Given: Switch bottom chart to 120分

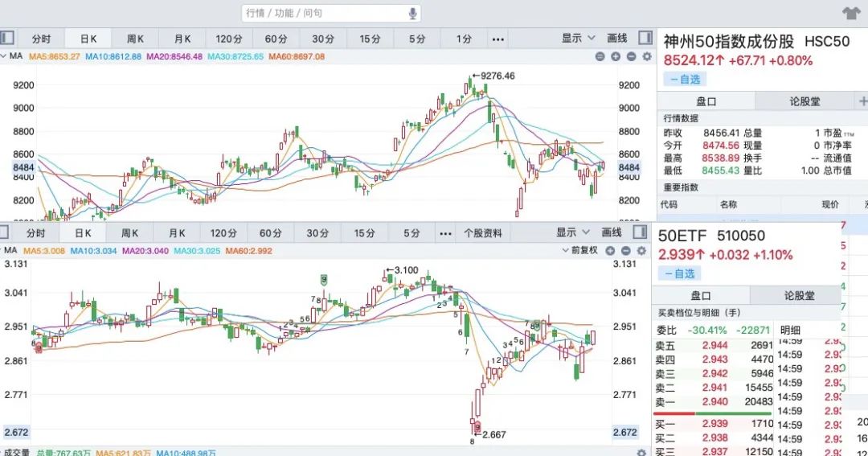Looking at the screenshot, I should [x=223, y=233].
